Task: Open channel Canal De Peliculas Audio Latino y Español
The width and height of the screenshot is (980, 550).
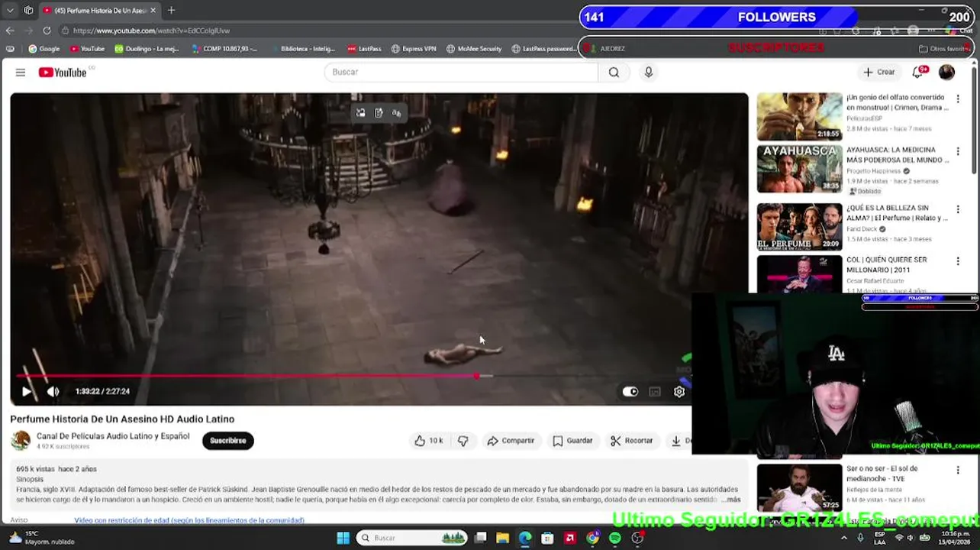Action: (x=113, y=436)
